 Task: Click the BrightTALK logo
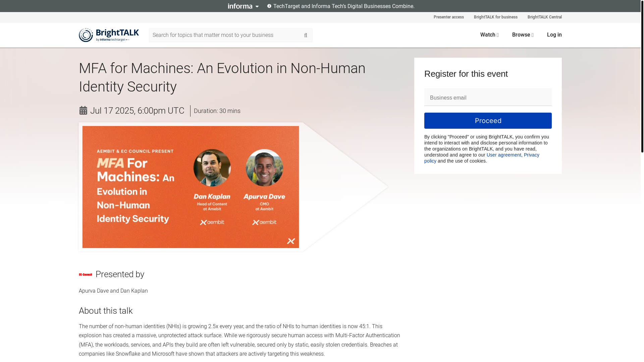coord(109,35)
